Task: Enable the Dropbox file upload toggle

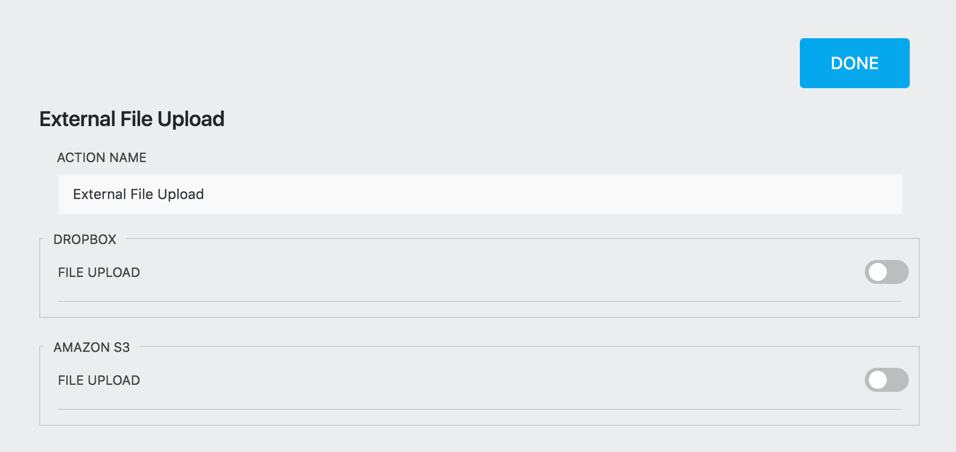Action: coord(886,272)
